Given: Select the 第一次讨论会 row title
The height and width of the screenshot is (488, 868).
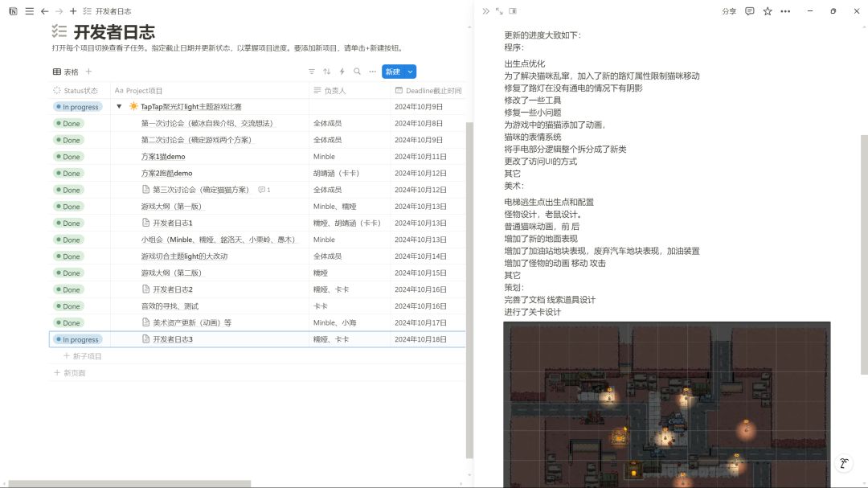Looking at the screenshot, I should pyautogui.click(x=207, y=123).
